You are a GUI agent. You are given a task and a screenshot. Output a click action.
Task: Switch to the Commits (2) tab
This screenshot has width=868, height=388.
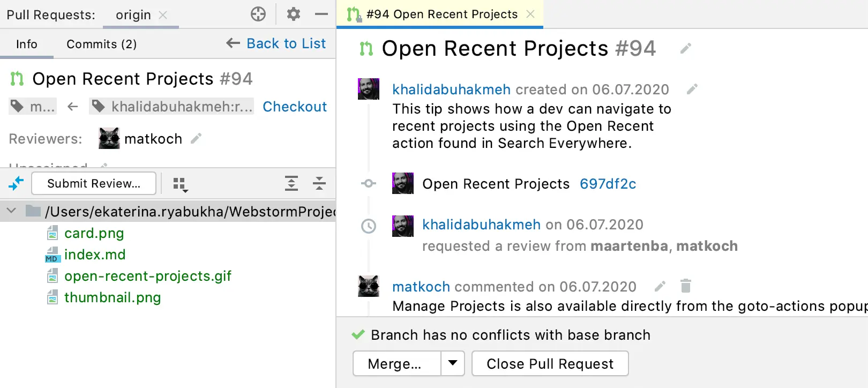click(101, 44)
